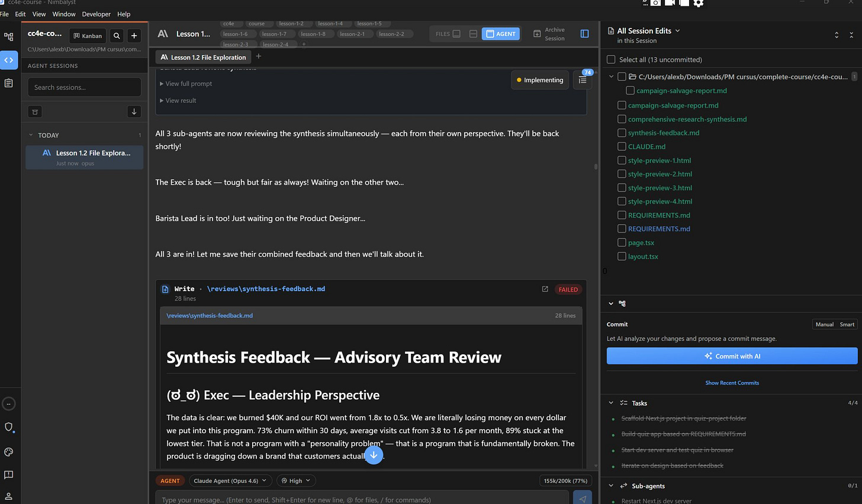Image resolution: width=862 pixels, height=504 pixels.
Task: Send the message with the paper-plane button
Action: pyautogui.click(x=583, y=499)
